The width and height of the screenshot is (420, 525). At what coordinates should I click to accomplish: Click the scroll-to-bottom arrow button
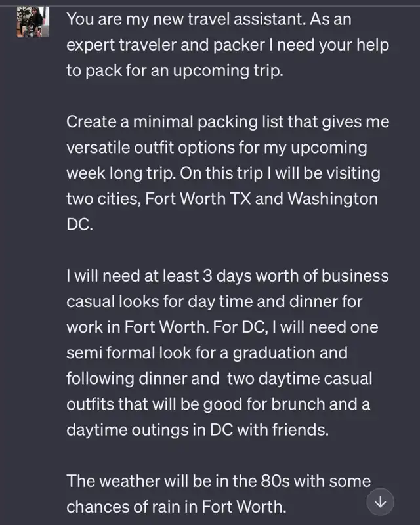[380, 502]
